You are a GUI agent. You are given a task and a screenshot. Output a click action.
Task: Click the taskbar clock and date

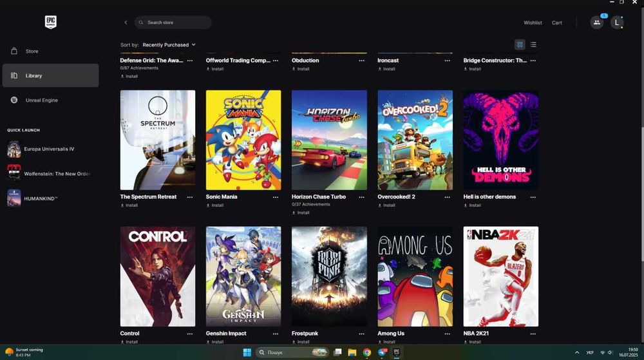click(629, 352)
